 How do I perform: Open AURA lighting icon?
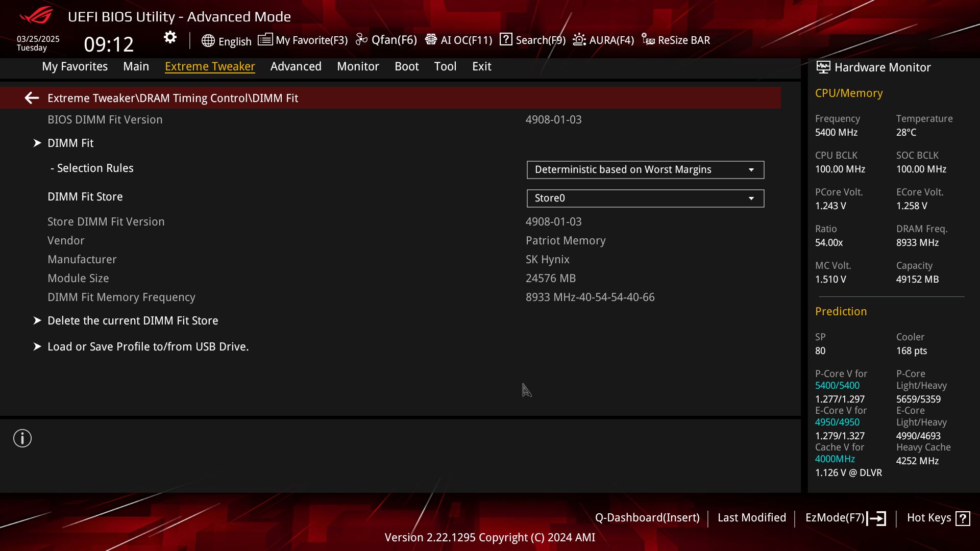(x=579, y=40)
